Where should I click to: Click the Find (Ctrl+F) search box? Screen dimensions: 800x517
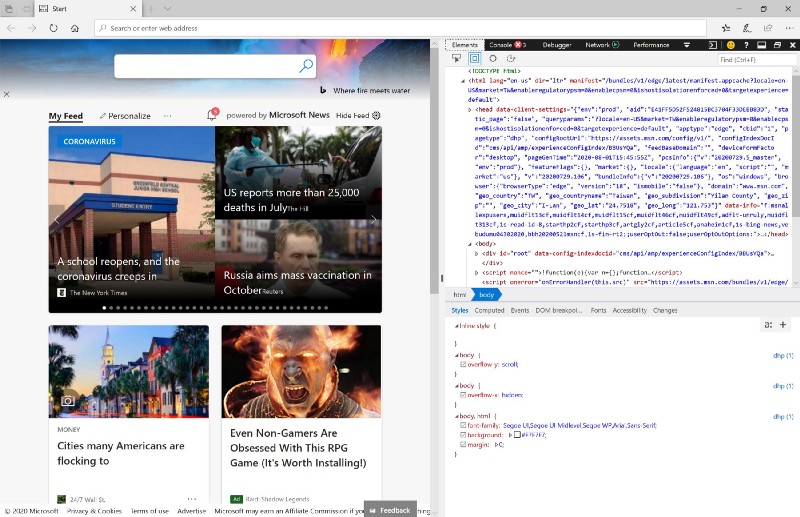coord(755,60)
